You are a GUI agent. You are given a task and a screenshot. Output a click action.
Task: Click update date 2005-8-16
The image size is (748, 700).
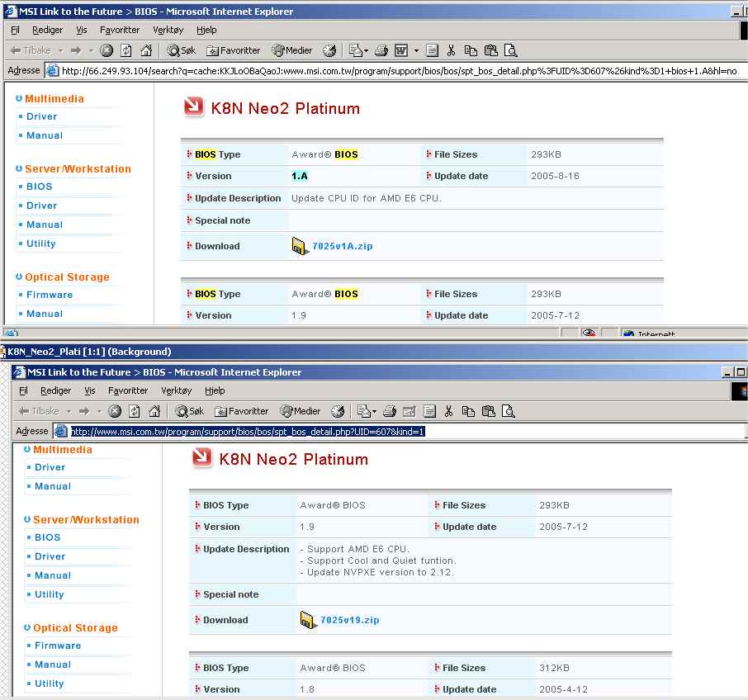pyautogui.click(x=555, y=176)
